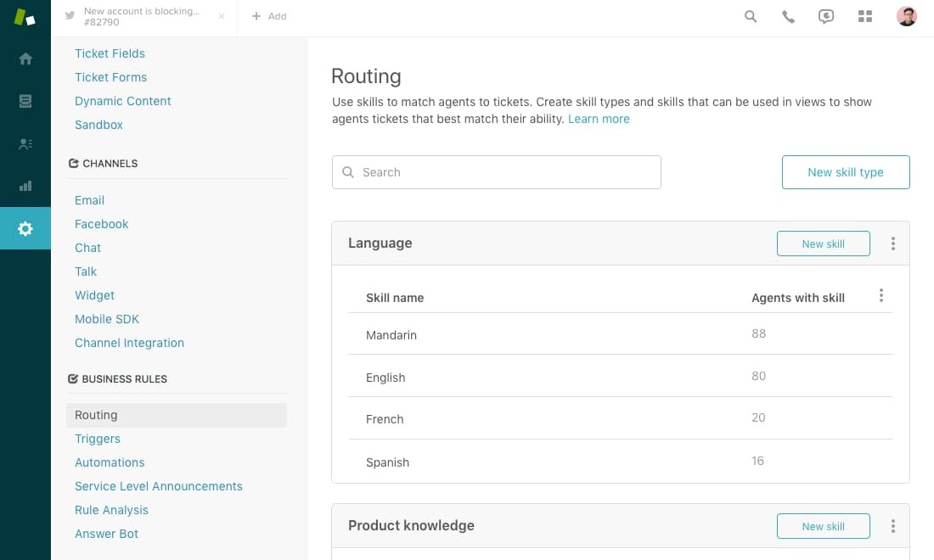Select Triggers under Business Rules
Screen dimensions: 934x560
pos(97,439)
